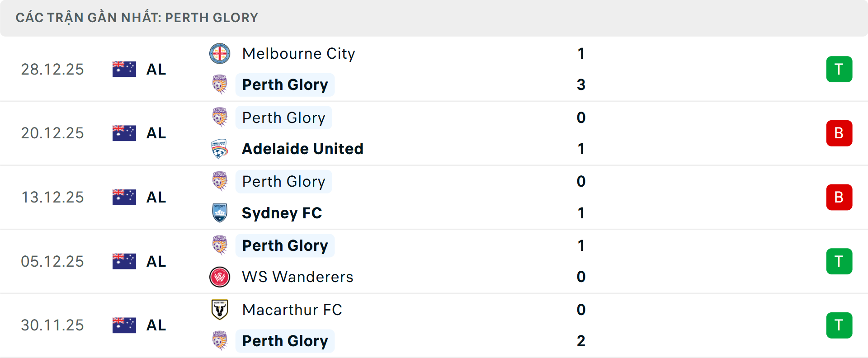Click the red B badge for Adelaide United match
Viewport: 868px width, 358px height.
[839, 133]
